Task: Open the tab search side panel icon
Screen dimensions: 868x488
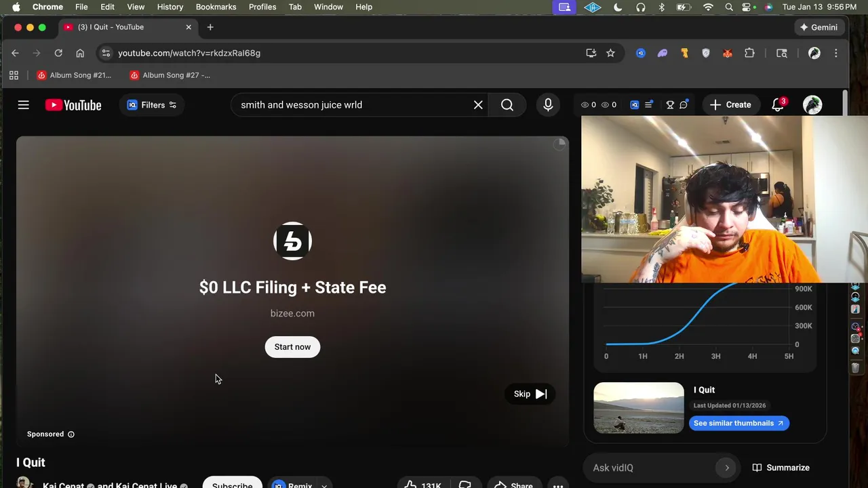Action: point(782,53)
